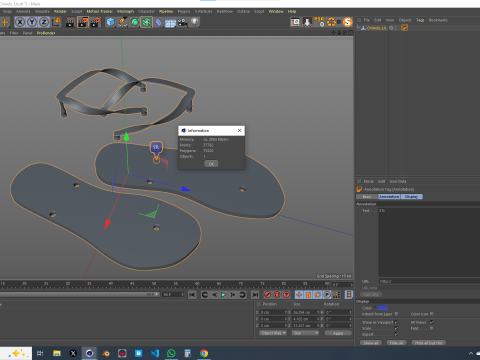Select the spline pen tool icon

coord(122,22)
